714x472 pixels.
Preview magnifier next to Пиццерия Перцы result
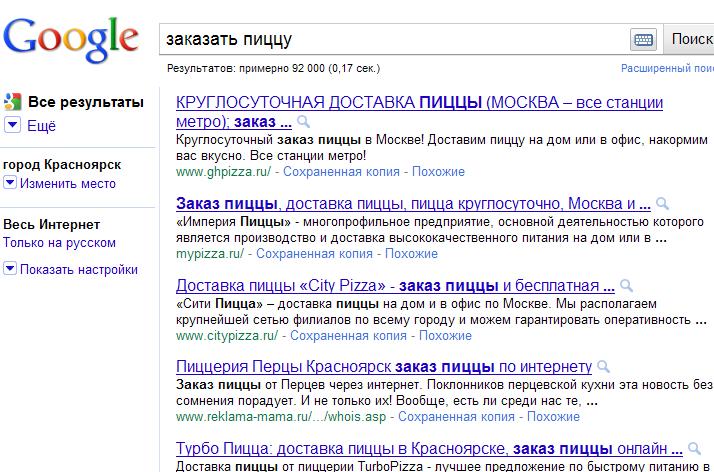point(603,366)
